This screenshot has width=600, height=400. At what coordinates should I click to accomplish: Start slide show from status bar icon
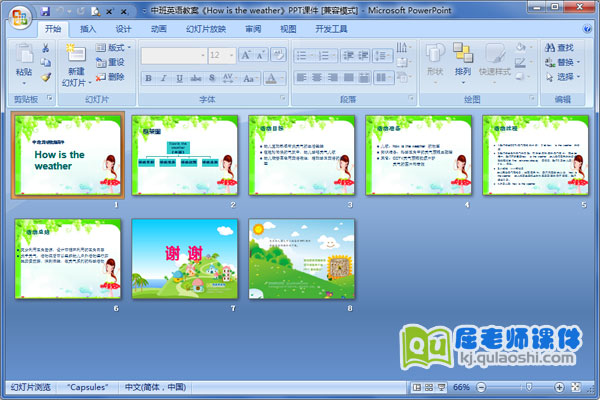click(442, 387)
